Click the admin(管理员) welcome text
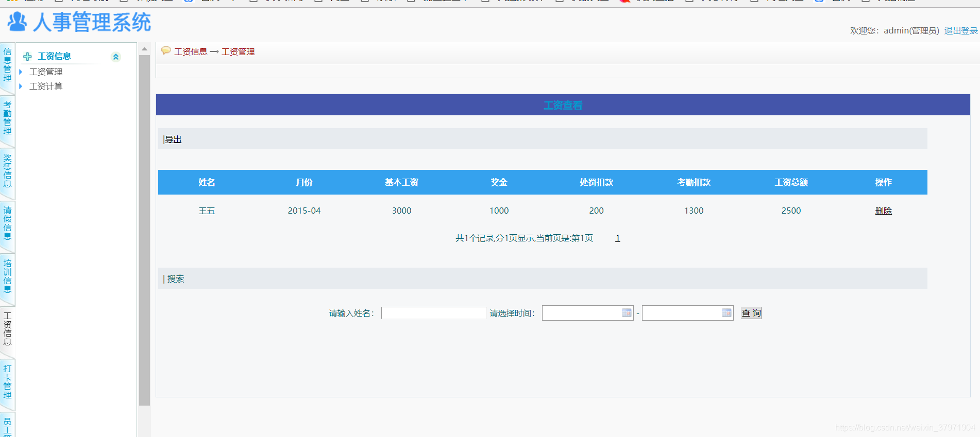This screenshot has width=980, height=437. tap(911, 31)
